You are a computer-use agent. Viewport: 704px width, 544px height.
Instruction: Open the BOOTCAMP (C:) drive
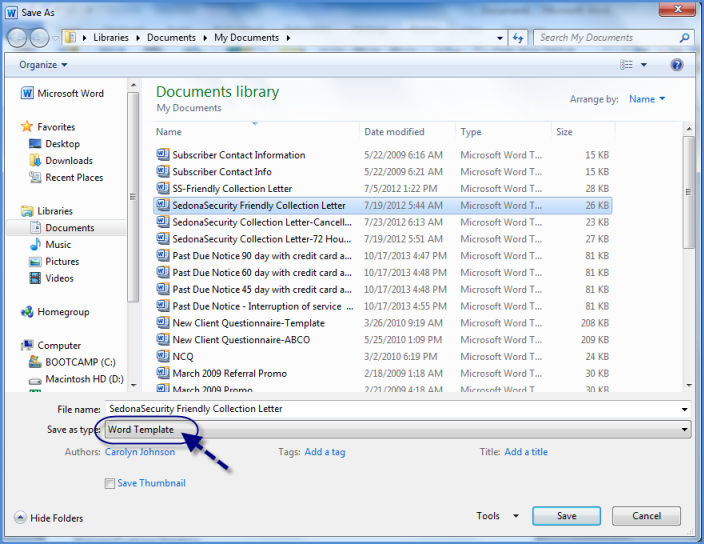(72, 362)
